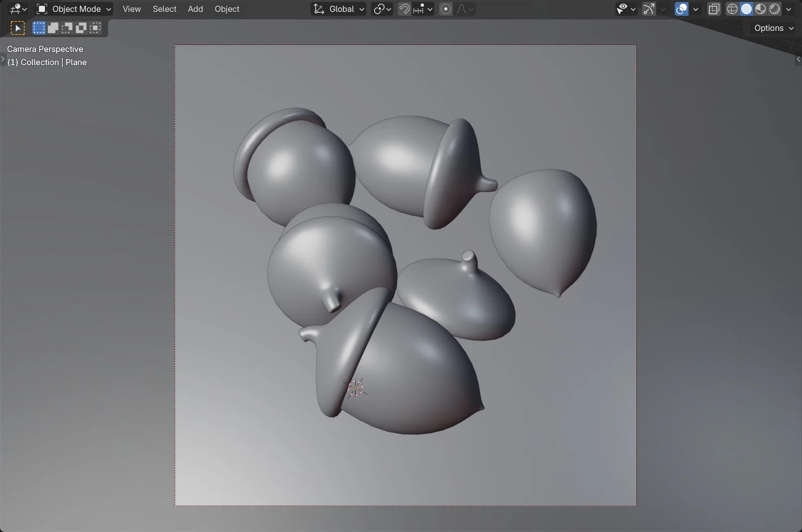802x532 pixels.
Task: Switch to Material Preview shading
Action: pyautogui.click(x=761, y=9)
